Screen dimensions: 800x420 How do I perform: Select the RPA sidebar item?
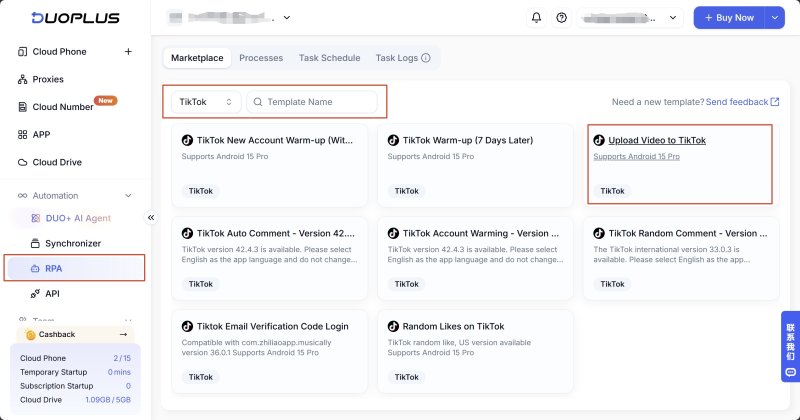pyautogui.click(x=74, y=268)
